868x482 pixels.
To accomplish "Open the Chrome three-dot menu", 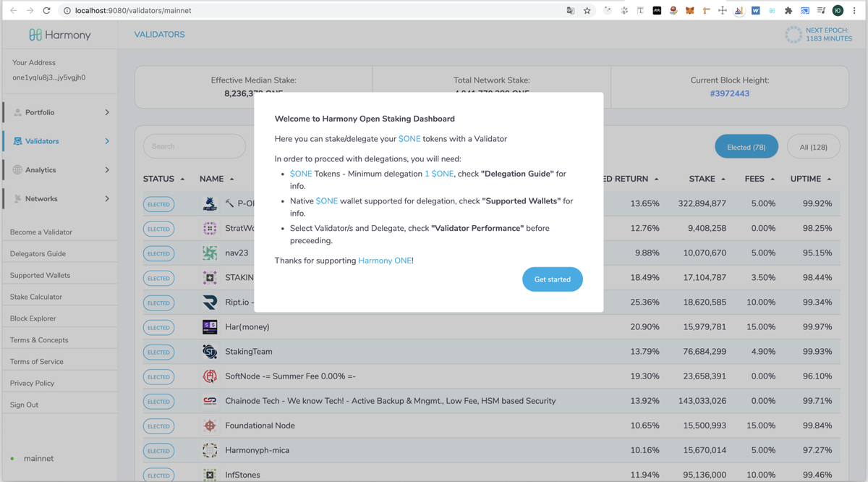I will tap(855, 11).
